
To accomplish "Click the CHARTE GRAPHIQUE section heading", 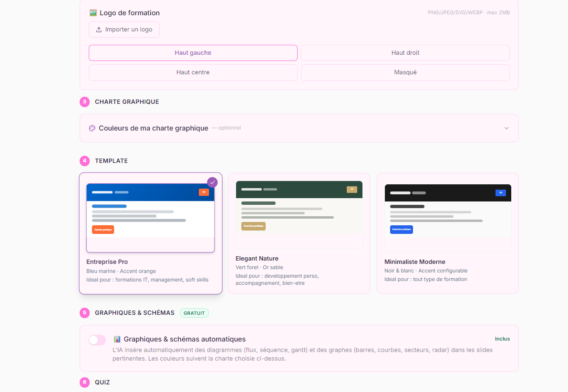I will click(x=127, y=102).
